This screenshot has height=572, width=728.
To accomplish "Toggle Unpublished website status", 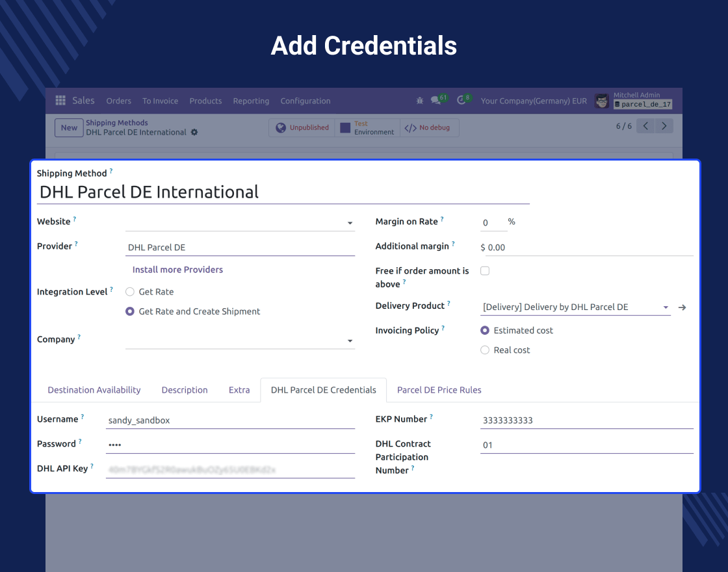I will pyautogui.click(x=302, y=127).
